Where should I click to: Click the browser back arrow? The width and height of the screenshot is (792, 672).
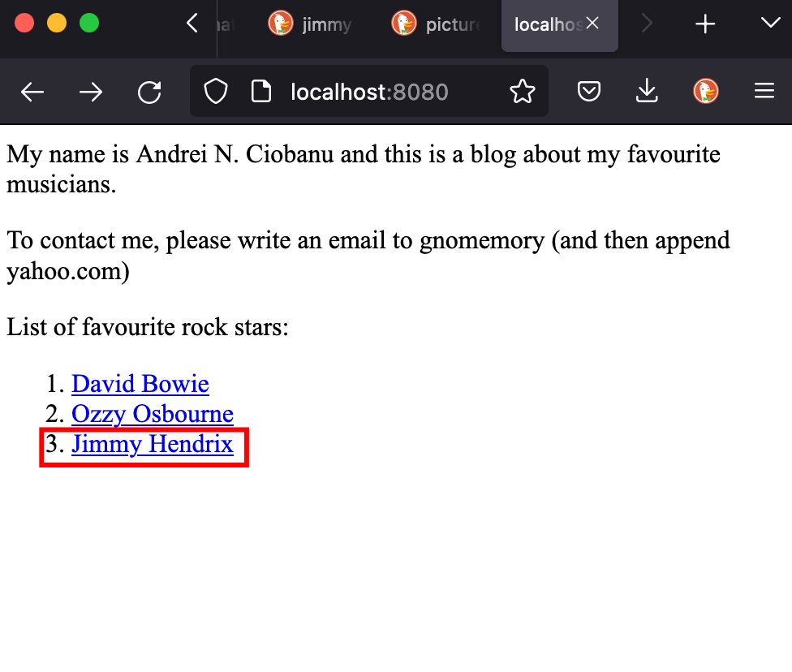(32, 93)
